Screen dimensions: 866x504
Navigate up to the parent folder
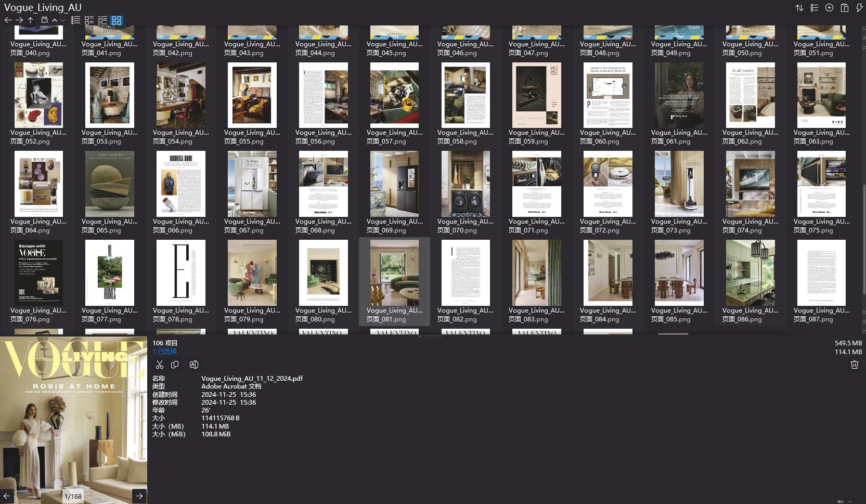[31, 20]
